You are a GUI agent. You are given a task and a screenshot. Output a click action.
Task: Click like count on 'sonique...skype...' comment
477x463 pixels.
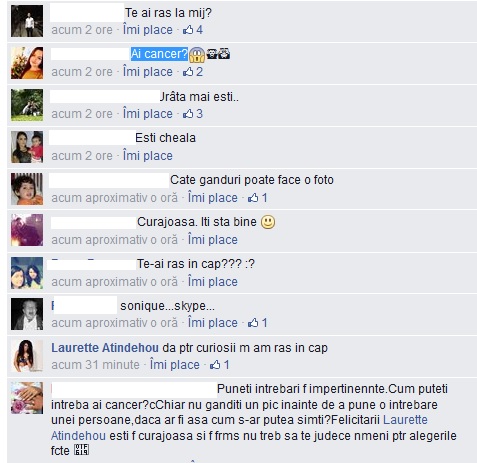coord(264,323)
